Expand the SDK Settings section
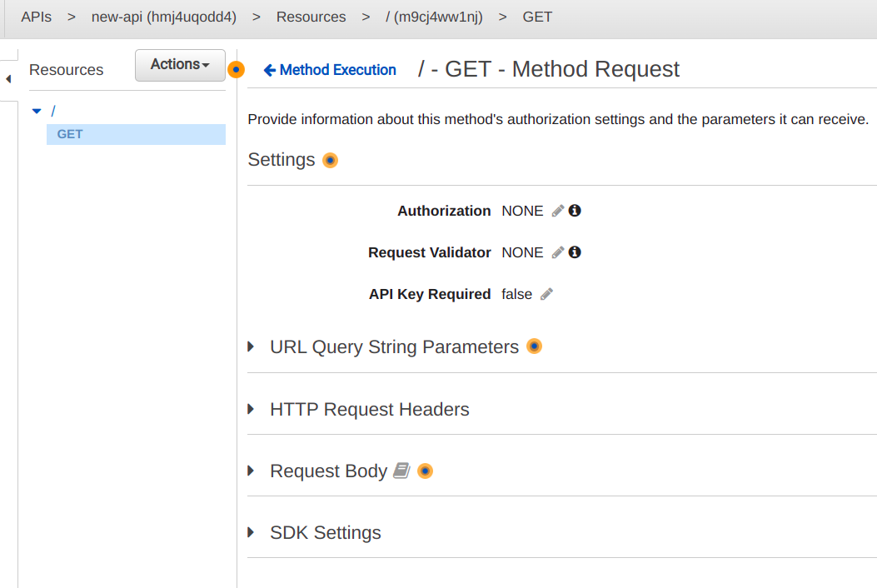877x588 pixels. click(x=252, y=532)
